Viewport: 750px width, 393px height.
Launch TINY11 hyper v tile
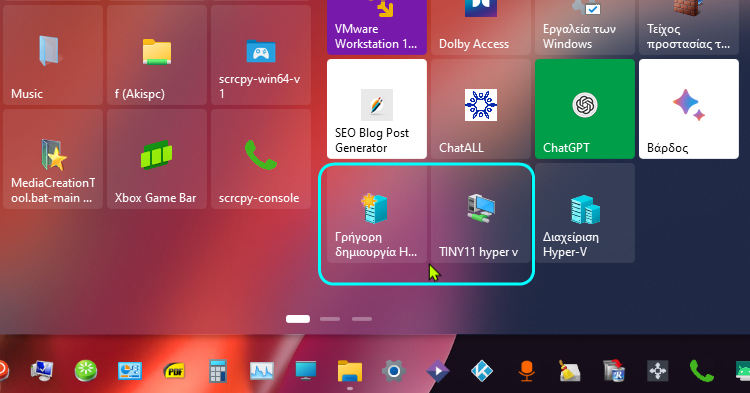point(481,213)
